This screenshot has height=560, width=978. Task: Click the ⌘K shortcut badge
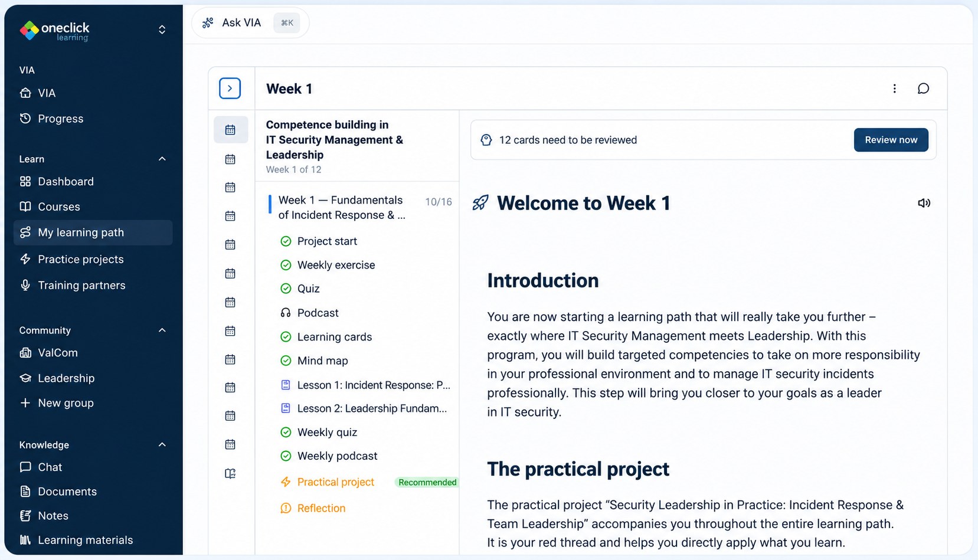tap(287, 23)
